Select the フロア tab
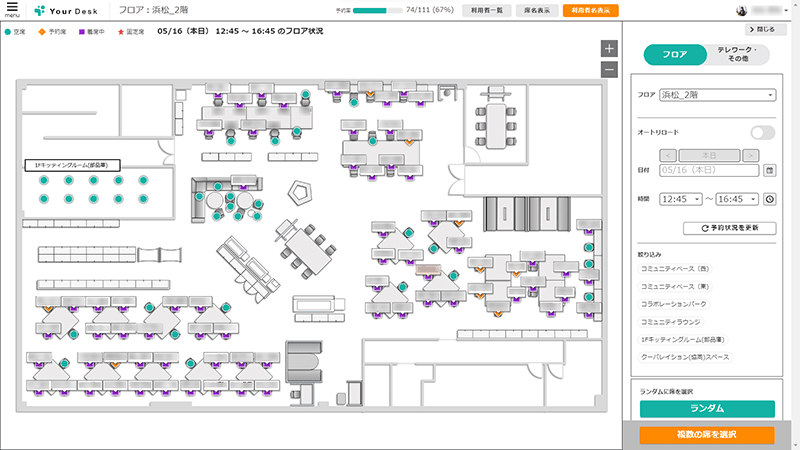This screenshot has width=800, height=450. pos(675,54)
